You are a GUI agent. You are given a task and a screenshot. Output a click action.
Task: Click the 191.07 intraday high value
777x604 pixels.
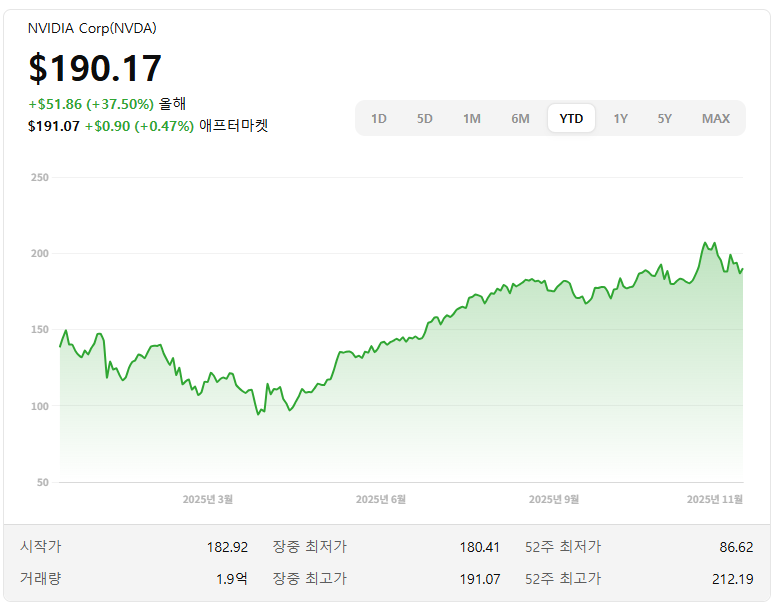(x=480, y=579)
